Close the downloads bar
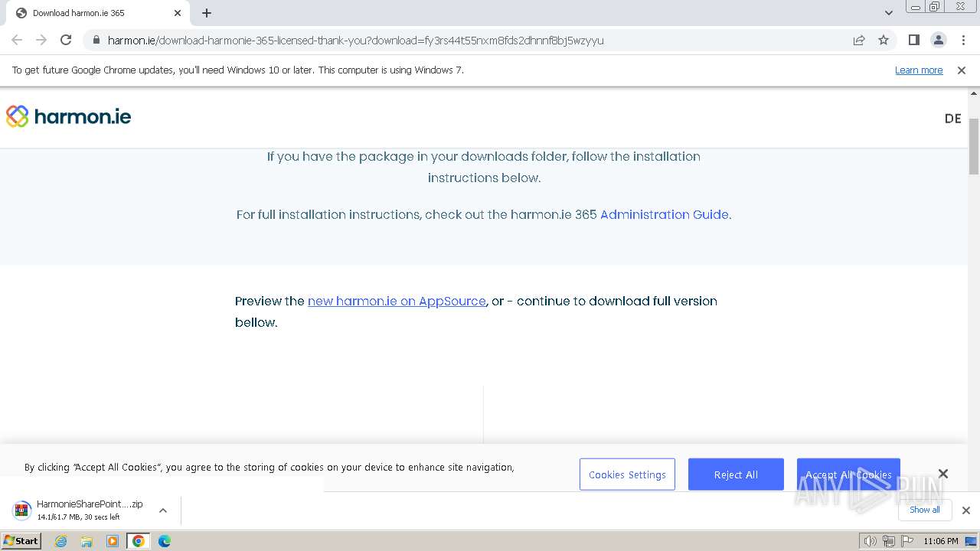This screenshot has height=551, width=980. (965, 510)
